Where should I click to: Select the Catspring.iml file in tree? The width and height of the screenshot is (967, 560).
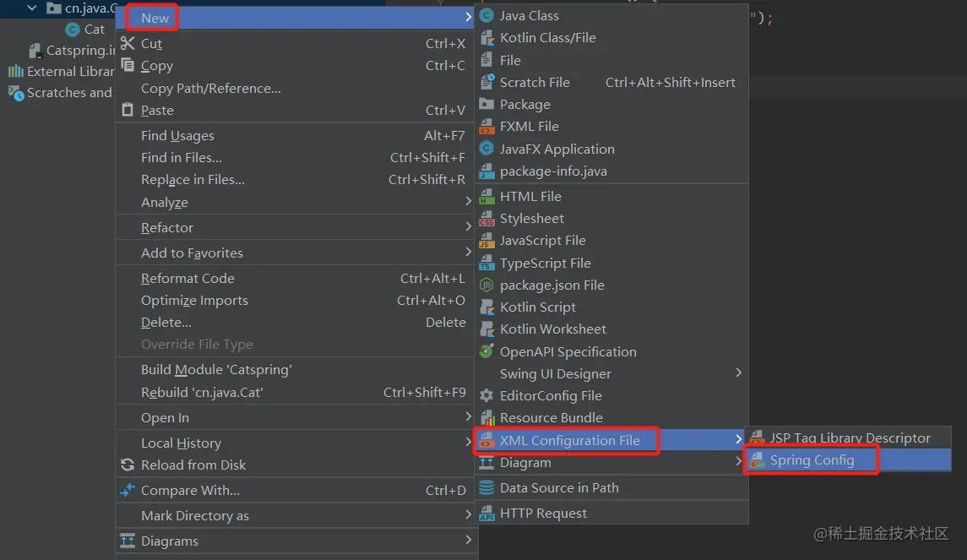pyautogui.click(x=72, y=51)
